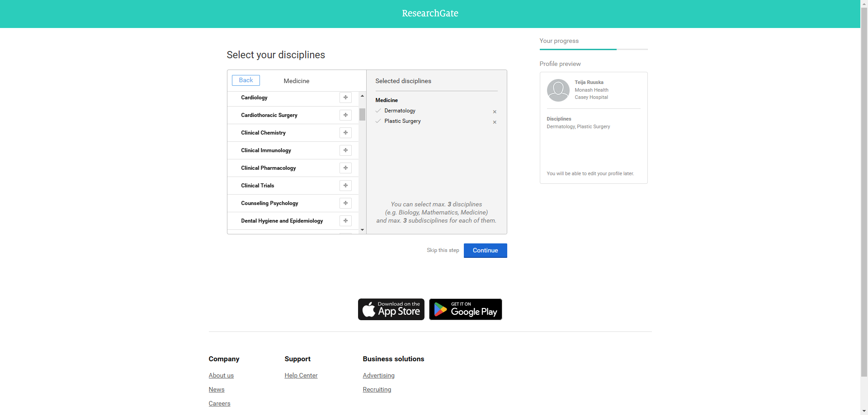Image resolution: width=868 pixels, height=415 pixels.
Task: Open the Recruiting link
Action: (377, 389)
